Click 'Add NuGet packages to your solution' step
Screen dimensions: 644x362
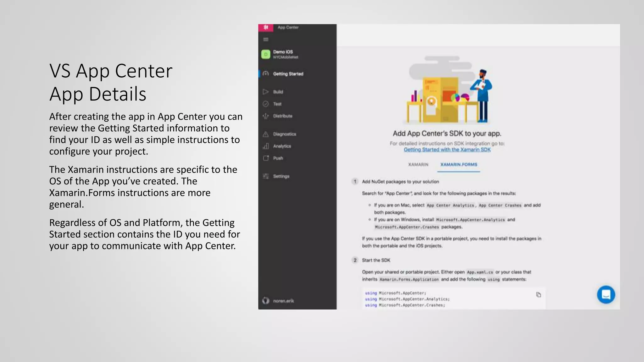point(400,182)
